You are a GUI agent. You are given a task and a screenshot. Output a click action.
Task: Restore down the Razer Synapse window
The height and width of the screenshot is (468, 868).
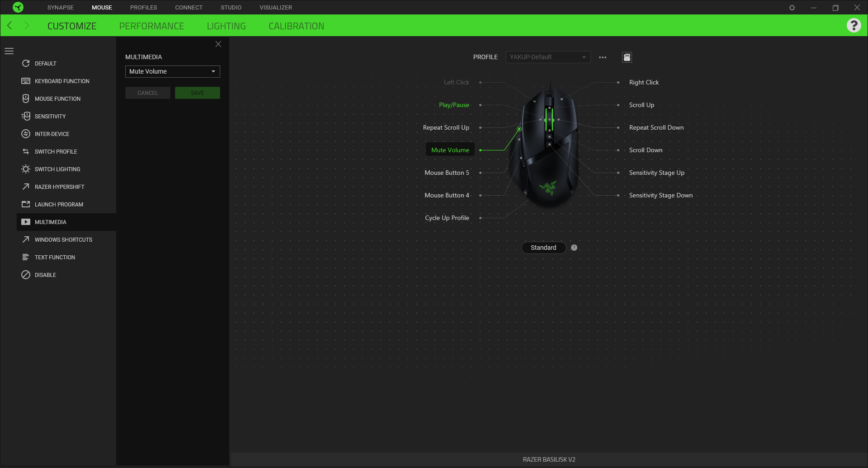tap(835, 8)
